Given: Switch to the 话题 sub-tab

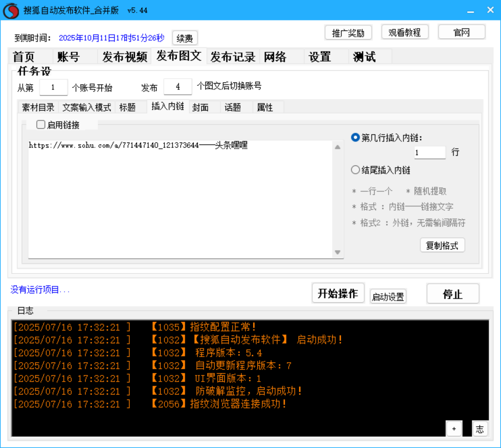Looking at the screenshot, I should tap(236, 108).
